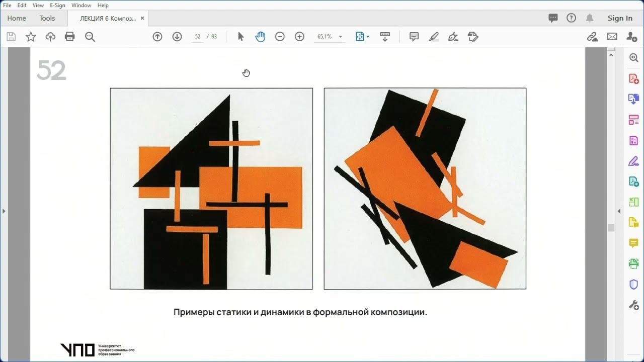Open the Edit menu
Screen dimensions: 644x362
(x=22, y=5)
